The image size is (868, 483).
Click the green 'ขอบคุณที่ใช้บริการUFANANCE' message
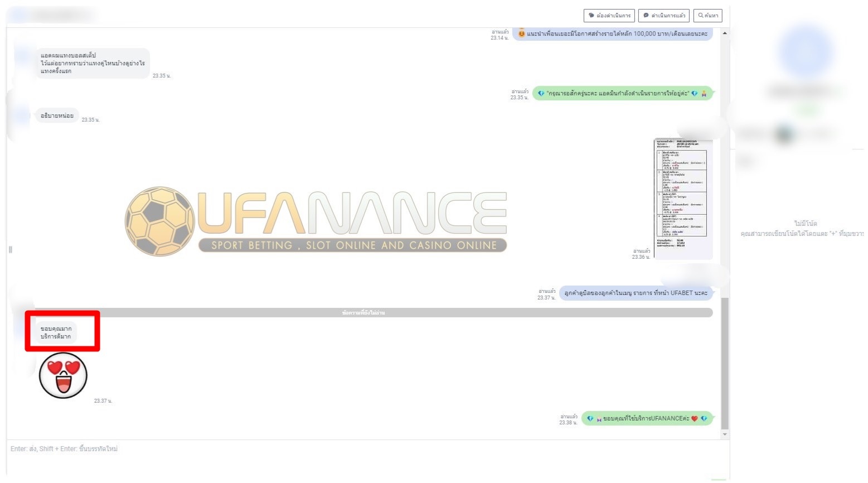tap(647, 418)
